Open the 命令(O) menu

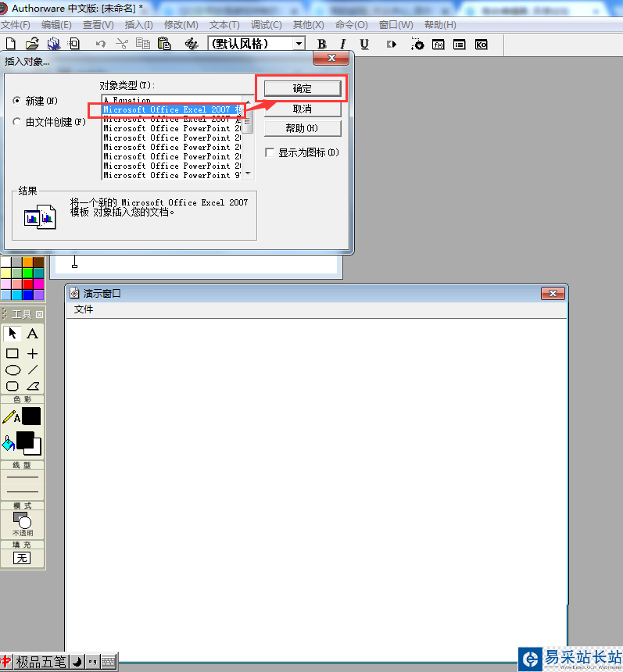click(x=352, y=25)
